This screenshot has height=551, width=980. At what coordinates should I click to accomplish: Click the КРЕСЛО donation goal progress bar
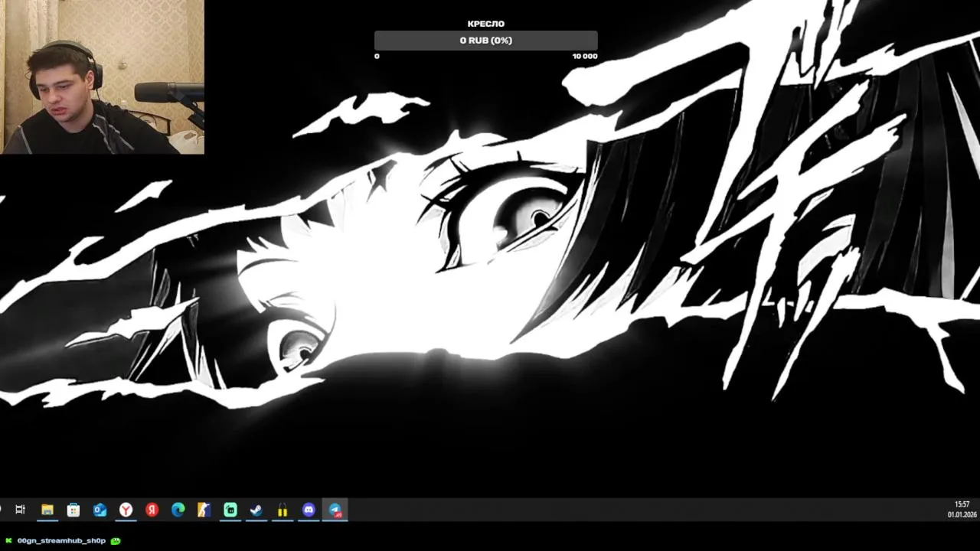pyautogui.click(x=485, y=41)
